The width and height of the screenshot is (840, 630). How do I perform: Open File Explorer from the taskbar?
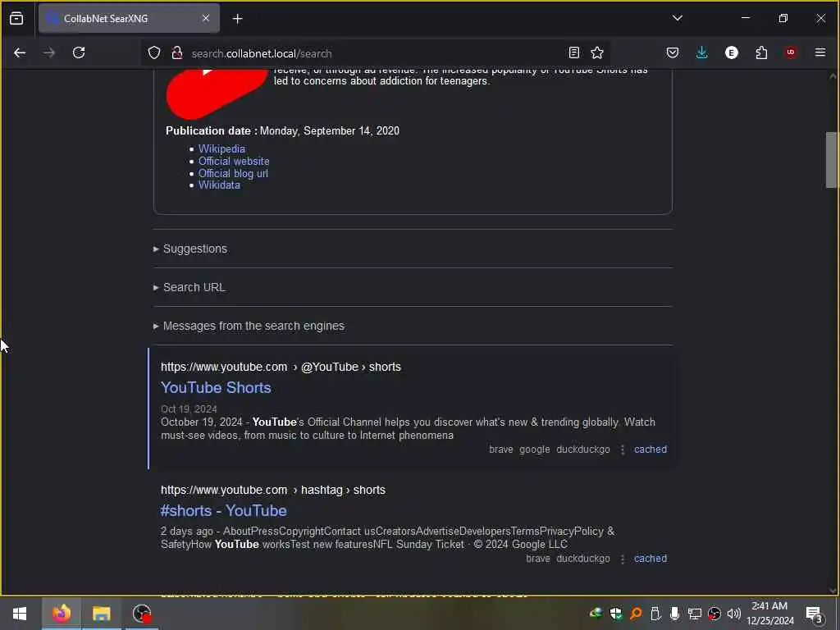pyautogui.click(x=101, y=614)
